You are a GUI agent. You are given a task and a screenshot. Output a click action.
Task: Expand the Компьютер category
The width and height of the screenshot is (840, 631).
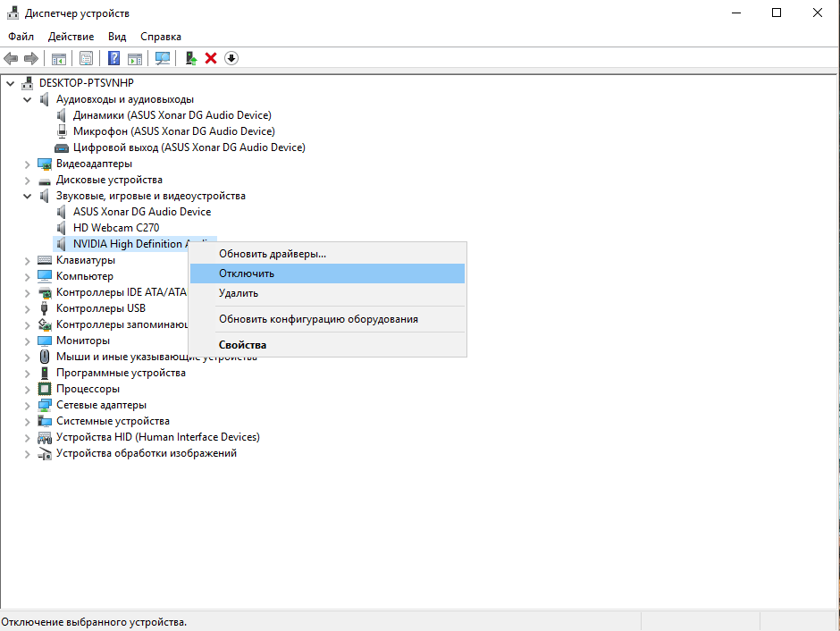click(28, 277)
